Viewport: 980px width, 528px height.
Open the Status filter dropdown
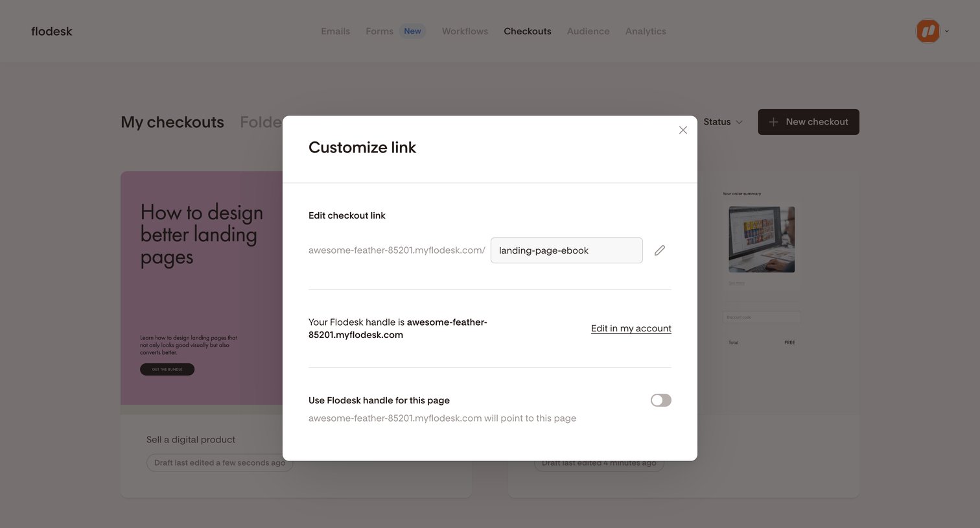pos(723,122)
